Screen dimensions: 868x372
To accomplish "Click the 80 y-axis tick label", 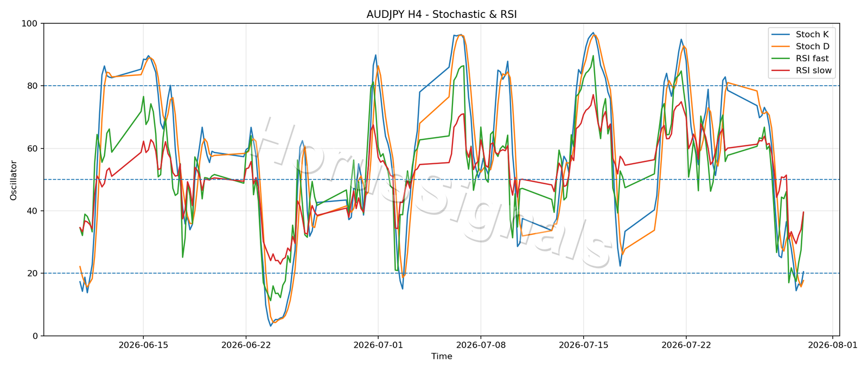I will click(x=33, y=86).
